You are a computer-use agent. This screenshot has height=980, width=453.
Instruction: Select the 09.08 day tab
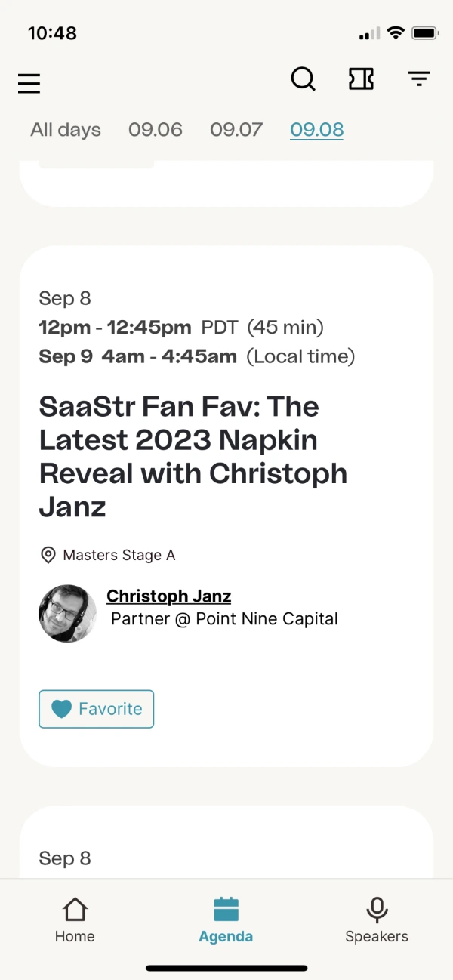317,130
